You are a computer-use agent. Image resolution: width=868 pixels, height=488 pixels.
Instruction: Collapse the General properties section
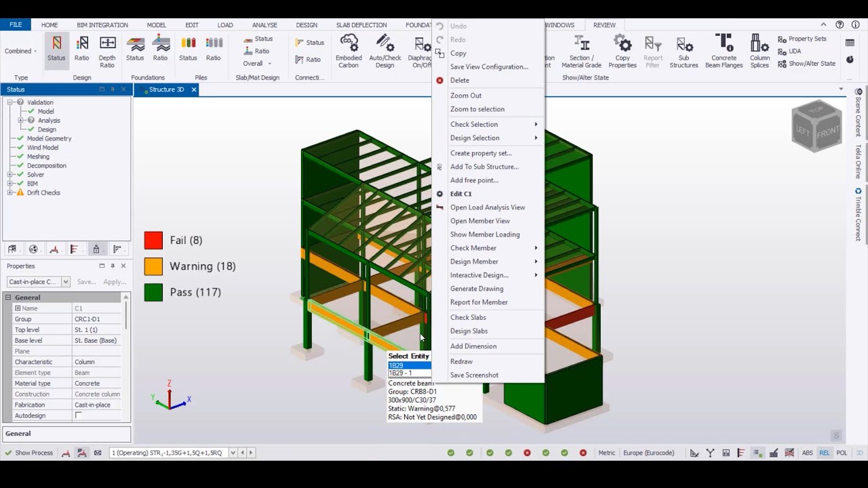tap(9, 298)
